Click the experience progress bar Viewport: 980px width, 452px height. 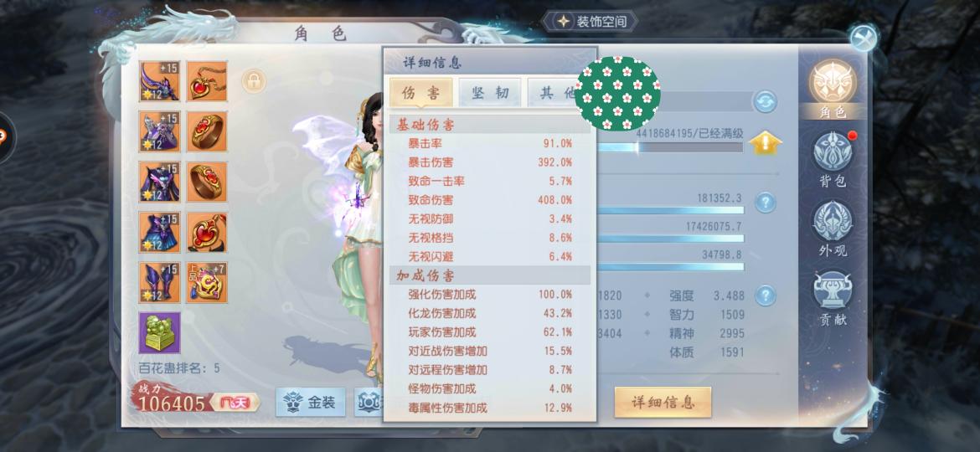(669, 147)
